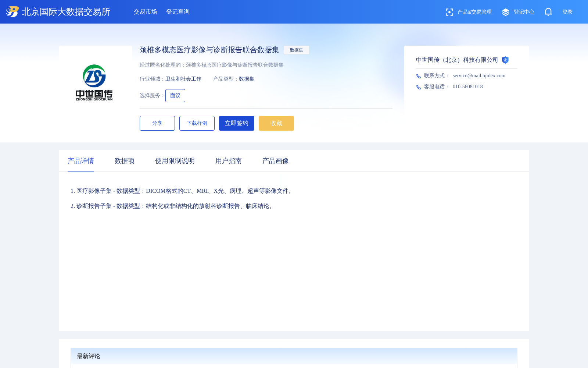Click 立即签约 button

tap(237, 123)
